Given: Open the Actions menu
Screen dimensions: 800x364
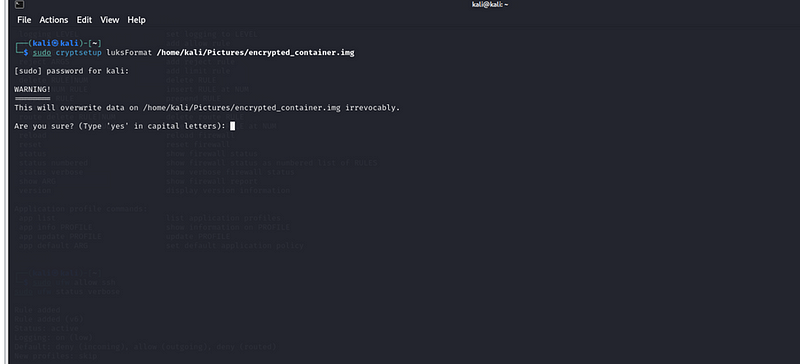Looking at the screenshot, I should tap(54, 20).
